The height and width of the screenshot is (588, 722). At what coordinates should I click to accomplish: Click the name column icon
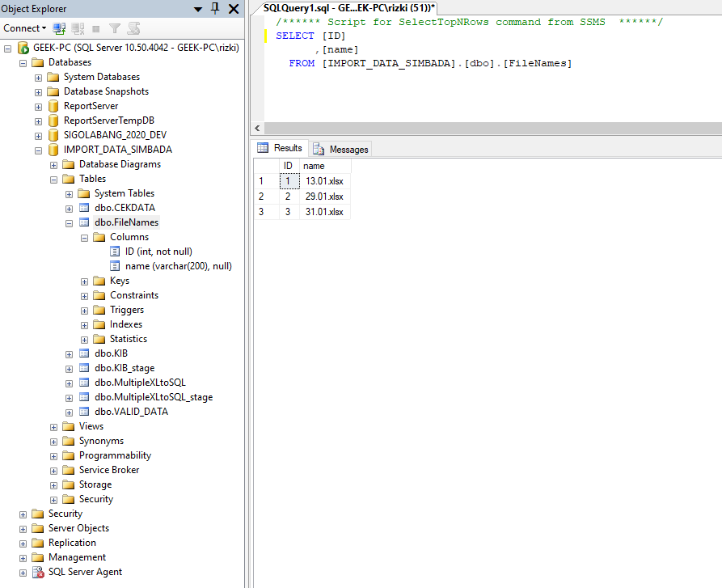[115, 266]
